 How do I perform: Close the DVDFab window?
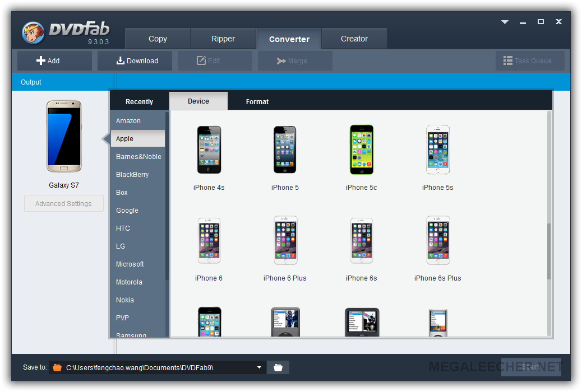coord(558,22)
